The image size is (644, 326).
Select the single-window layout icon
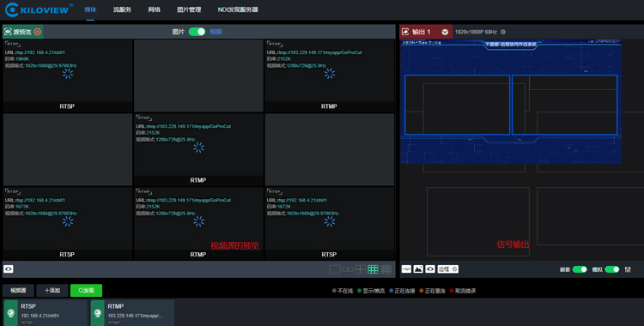click(x=335, y=269)
